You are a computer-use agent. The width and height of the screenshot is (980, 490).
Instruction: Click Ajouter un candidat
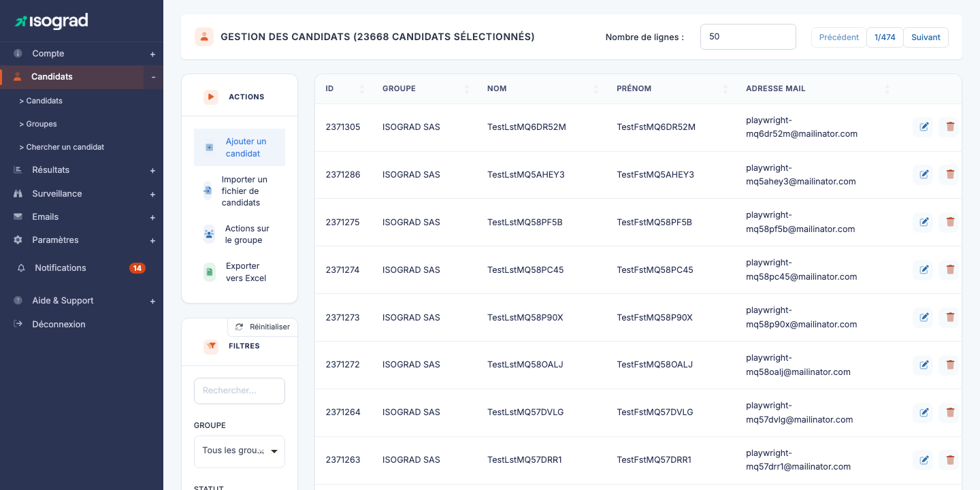(x=240, y=148)
